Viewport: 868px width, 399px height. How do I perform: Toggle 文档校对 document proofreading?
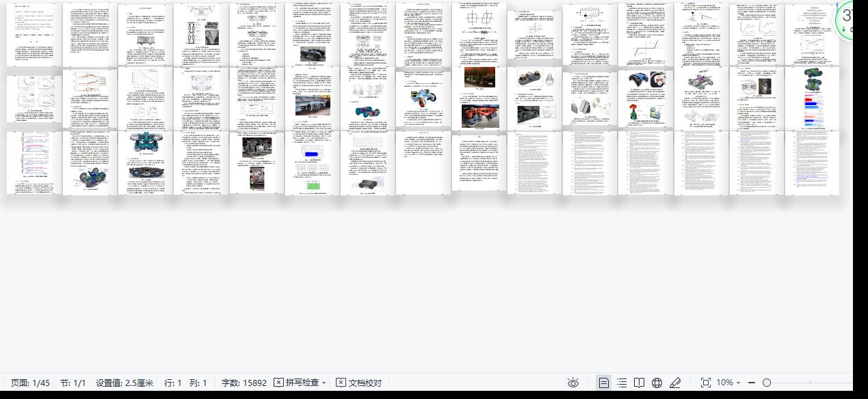[358, 383]
